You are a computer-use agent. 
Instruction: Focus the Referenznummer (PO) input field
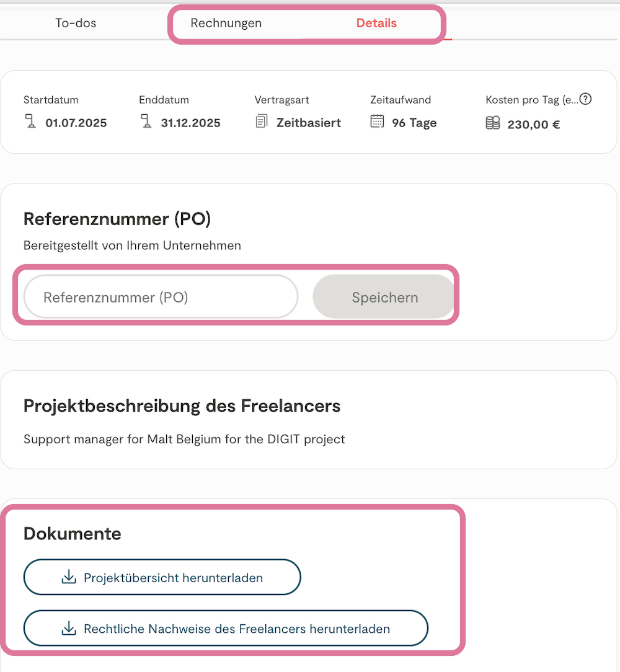point(161,298)
